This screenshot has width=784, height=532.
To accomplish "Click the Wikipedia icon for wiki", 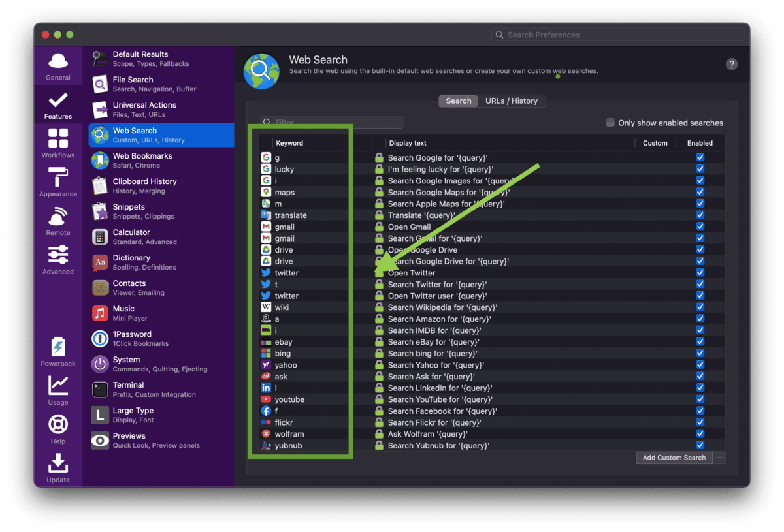I will tap(266, 307).
